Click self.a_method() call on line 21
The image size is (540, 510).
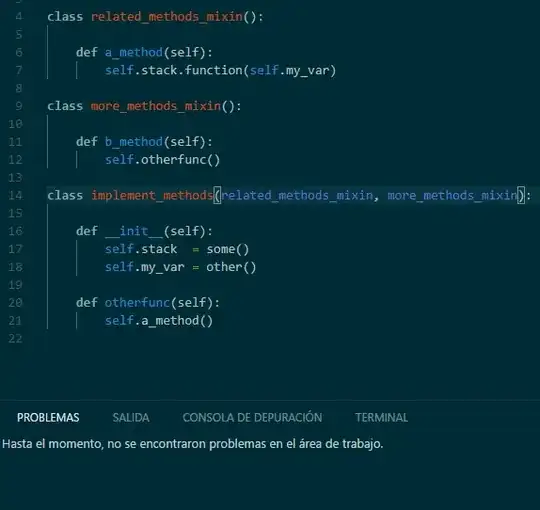159,321
